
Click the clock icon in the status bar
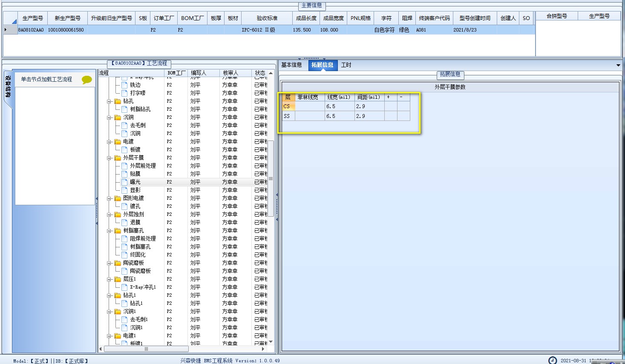[x=553, y=361]
